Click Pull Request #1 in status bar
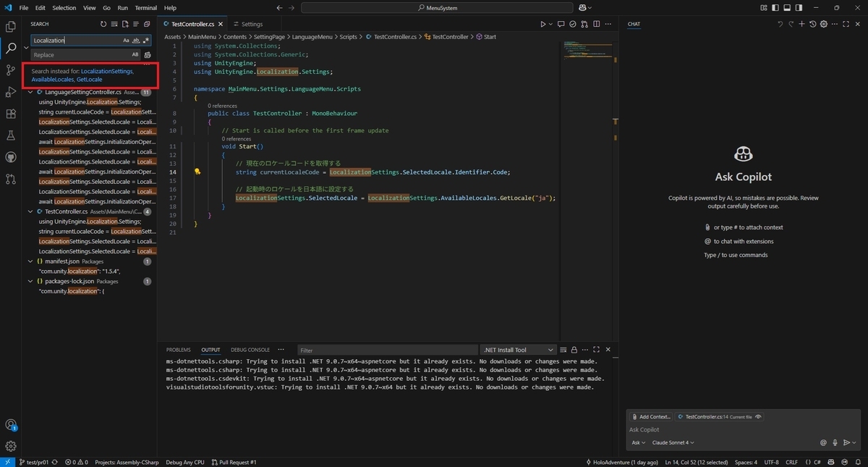This screenshot has height=467, width=868. click(x=234, y=462)
